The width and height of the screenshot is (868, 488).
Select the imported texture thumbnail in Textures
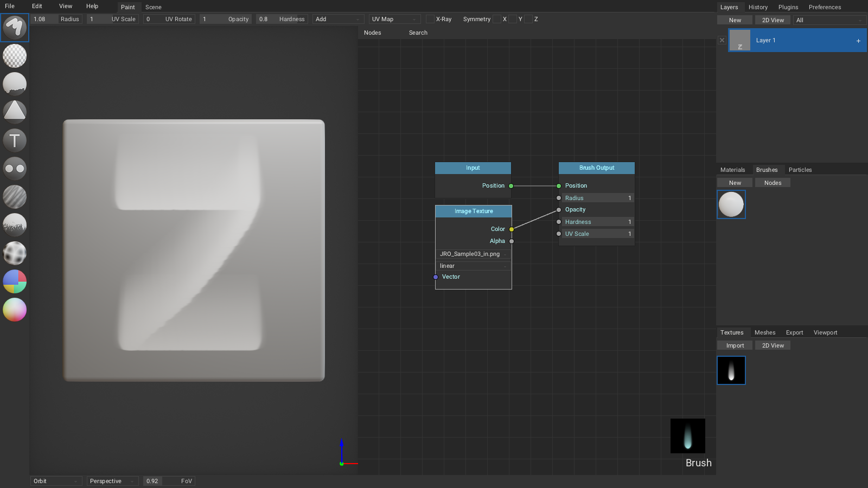tap(731, 370)
